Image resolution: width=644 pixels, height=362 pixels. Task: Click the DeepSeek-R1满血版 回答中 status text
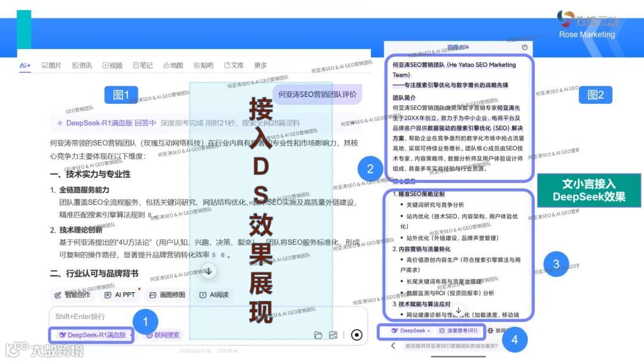[111, 123]
